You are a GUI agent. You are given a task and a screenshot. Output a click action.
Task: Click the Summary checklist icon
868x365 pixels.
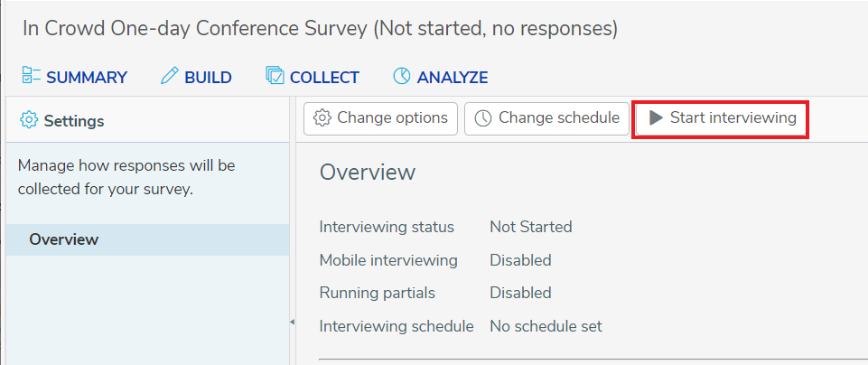click(31, 76)
